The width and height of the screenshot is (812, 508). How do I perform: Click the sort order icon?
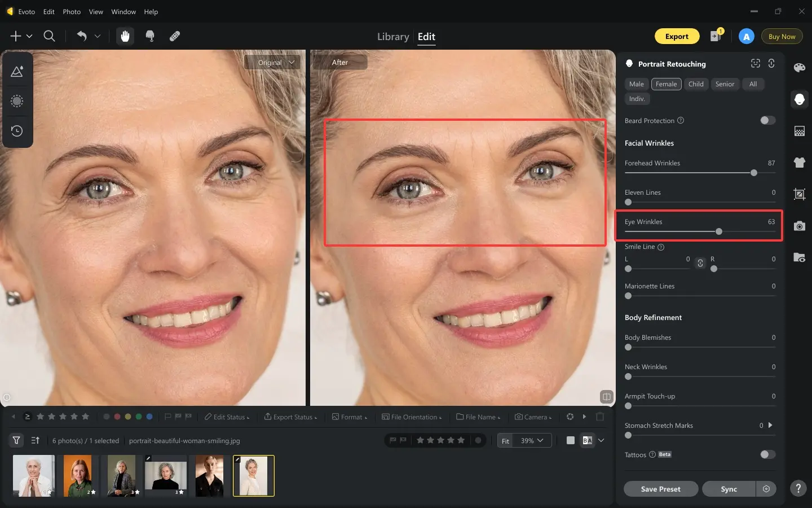[x=35, y=440]
